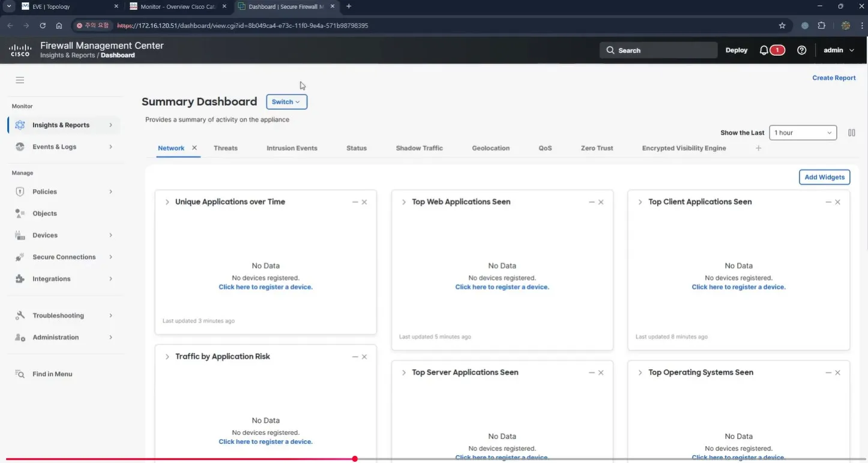Click the Create Report link
The height and width of the screenshot is (463, 868).
[834, 78]
